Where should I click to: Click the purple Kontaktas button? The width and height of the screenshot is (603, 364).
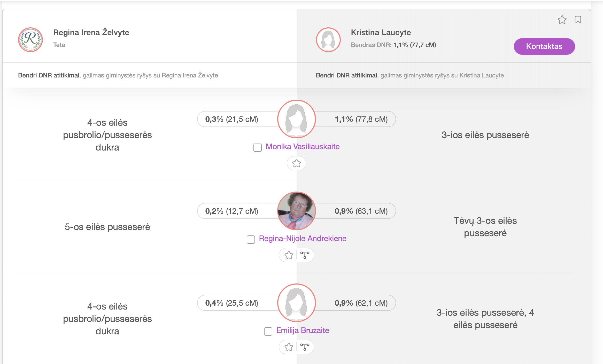pyautogui.click(x=544, y=46)
